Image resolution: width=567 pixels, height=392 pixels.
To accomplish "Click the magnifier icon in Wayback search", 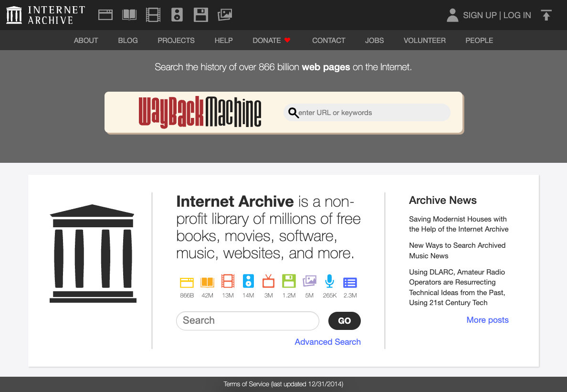I will click(293, 113).
